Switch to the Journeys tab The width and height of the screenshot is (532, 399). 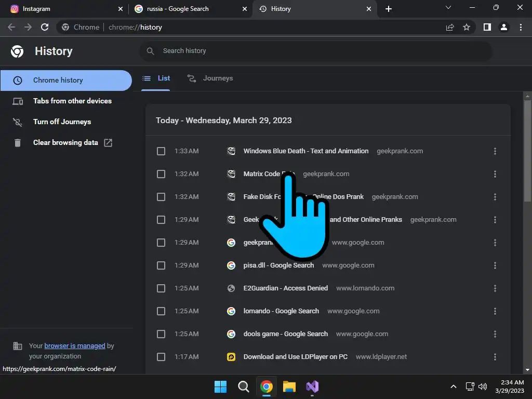[210, 78]
